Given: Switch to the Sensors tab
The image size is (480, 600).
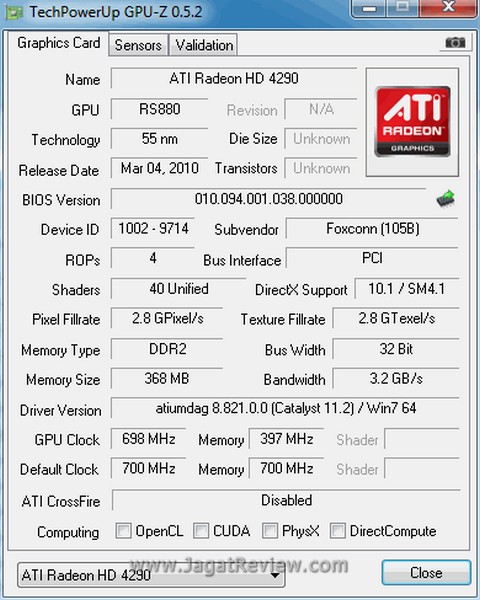Looking at the screenshot, I should (138, 45).
